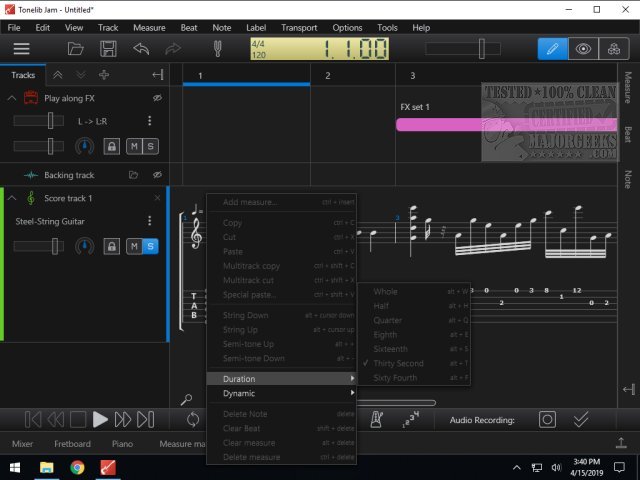Click the open file folder icon

click(76, 48)
